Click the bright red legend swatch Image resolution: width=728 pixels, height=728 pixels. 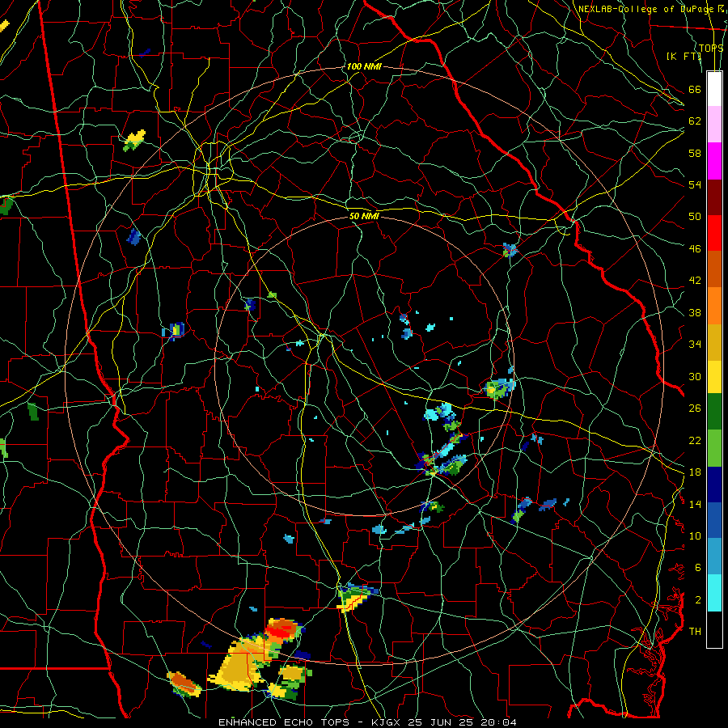(x=714, y=233)
